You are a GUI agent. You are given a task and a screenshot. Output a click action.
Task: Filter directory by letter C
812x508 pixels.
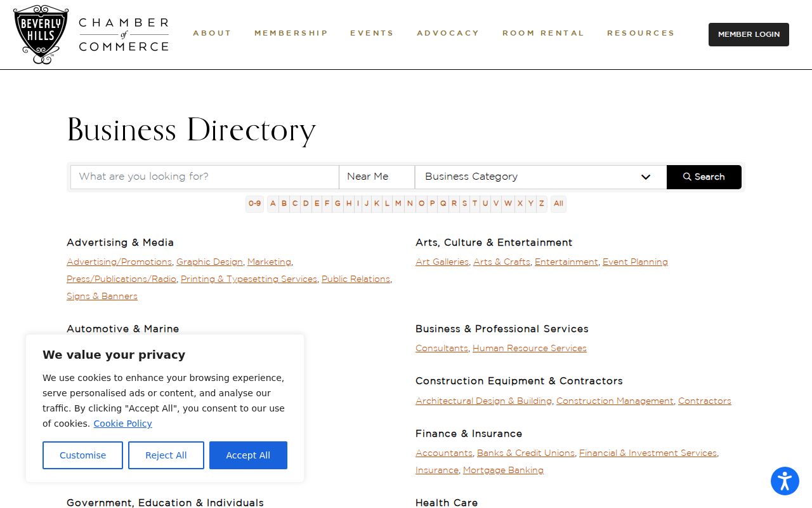point(295,204)
